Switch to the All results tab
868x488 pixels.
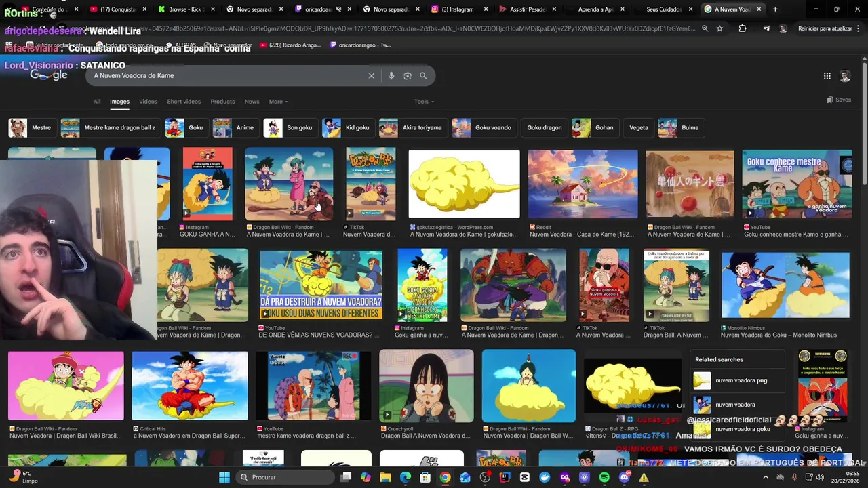pos(97,102)
